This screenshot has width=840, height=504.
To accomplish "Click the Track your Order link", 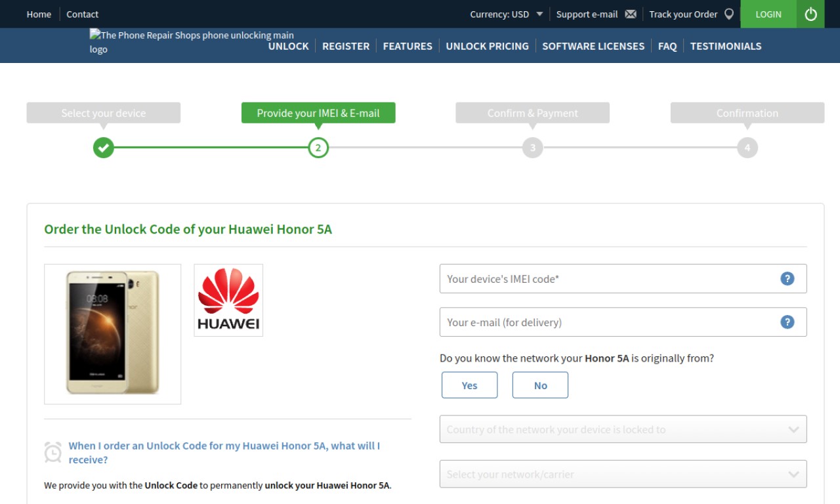I will click(683, 14).
